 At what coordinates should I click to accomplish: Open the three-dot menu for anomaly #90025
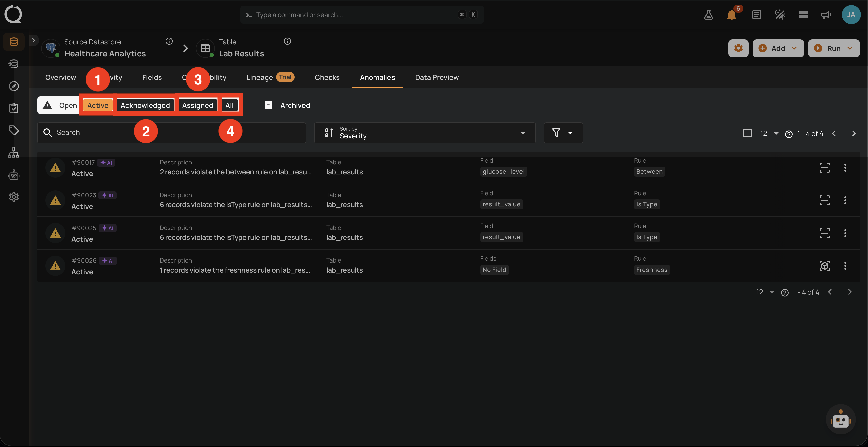[845, 233]
